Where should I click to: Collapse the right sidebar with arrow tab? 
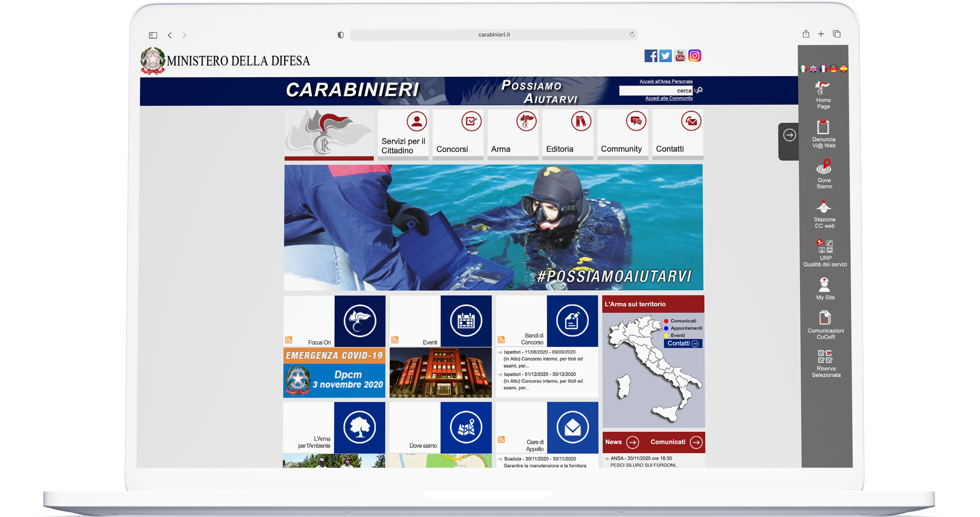pyautogui.click(x=789, y=135)
